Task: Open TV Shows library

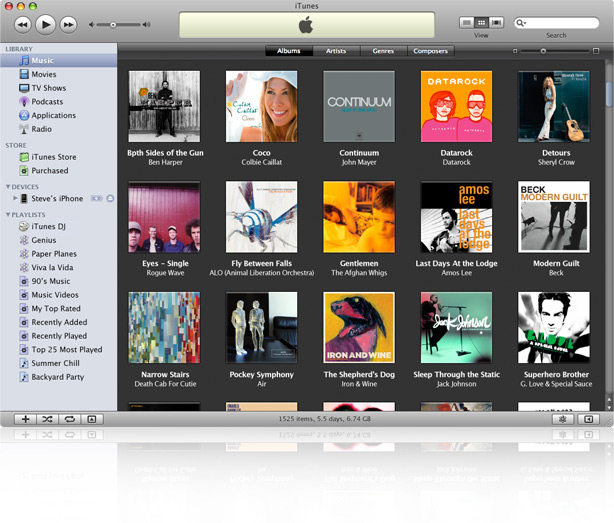Action: click(58, 88)
